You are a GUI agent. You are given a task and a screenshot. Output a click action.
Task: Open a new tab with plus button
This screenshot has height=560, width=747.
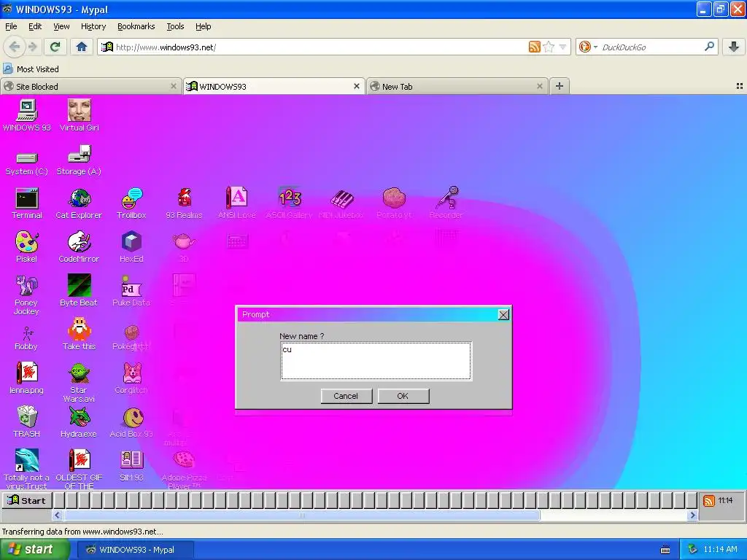560,86
